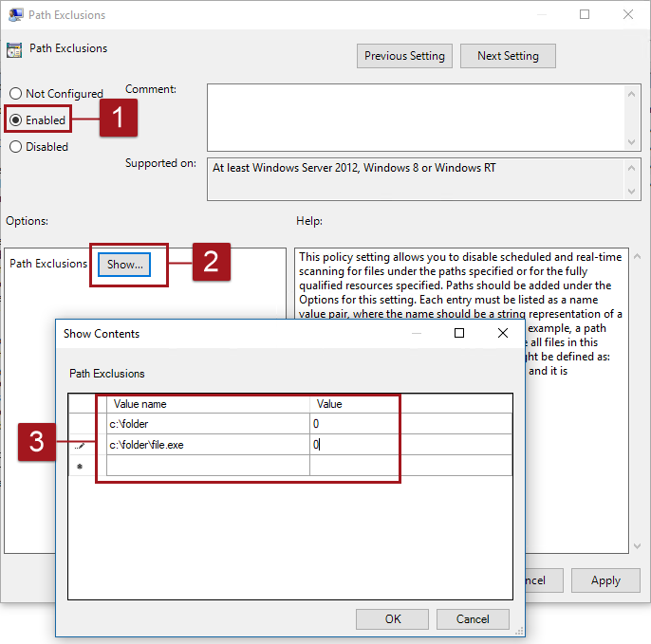Click the asterisk new row indicator
651x644 pixels.
(82, 467)
